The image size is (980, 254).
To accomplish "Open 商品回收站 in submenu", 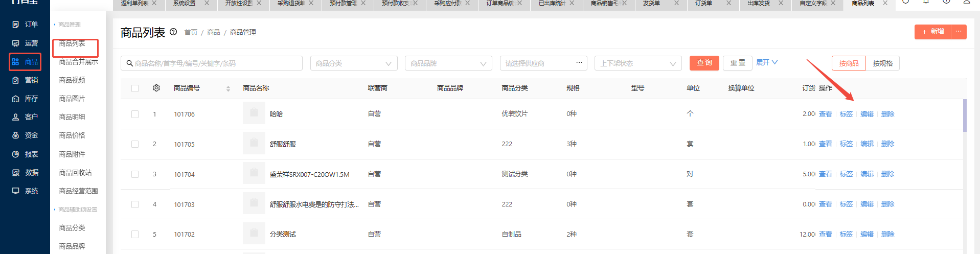I will 75,173.
